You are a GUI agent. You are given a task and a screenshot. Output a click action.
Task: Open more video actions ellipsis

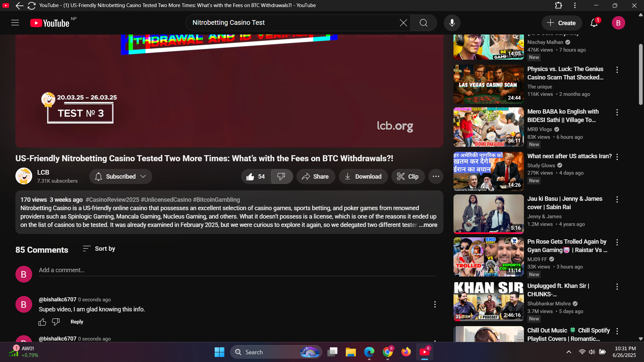tap(436, 177)
